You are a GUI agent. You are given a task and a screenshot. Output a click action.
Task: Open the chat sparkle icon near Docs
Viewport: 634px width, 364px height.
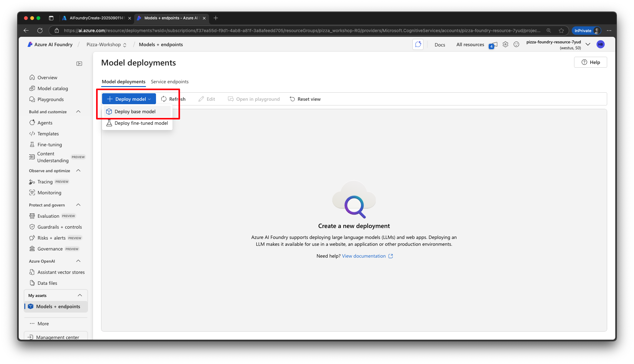coord(418,45)
